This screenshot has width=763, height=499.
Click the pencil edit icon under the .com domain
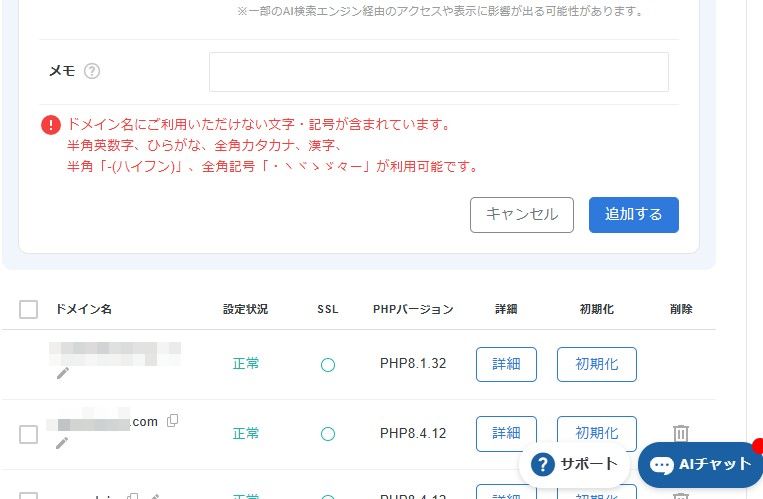(62, 443)
